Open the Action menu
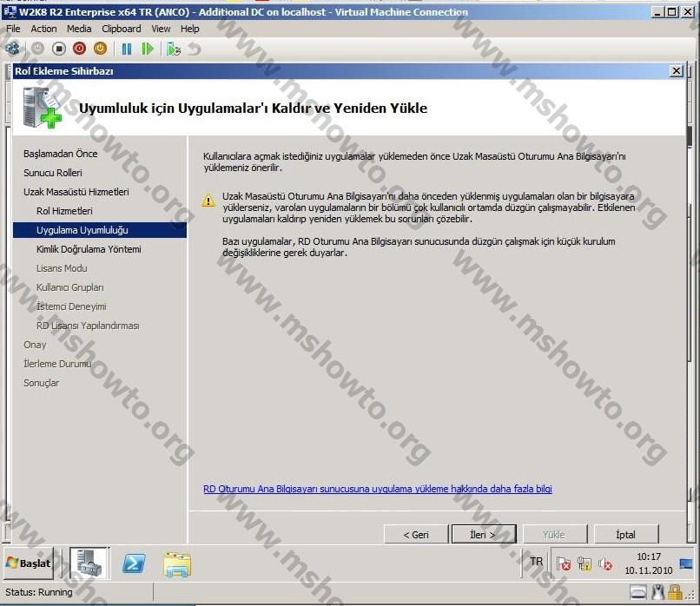The height and width of the screenshot is (606, 700). 43,29
